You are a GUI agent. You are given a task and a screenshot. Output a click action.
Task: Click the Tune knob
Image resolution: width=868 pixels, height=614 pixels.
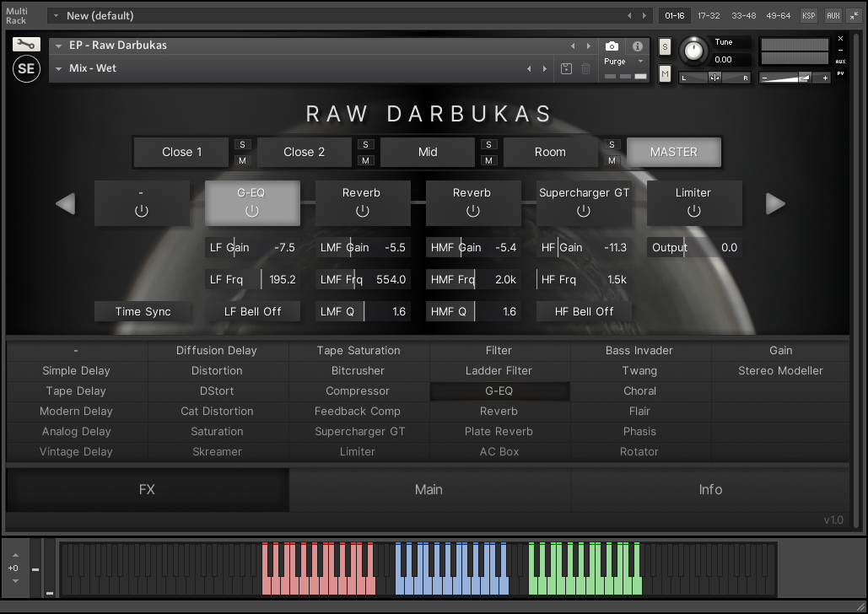pos(693,51)
